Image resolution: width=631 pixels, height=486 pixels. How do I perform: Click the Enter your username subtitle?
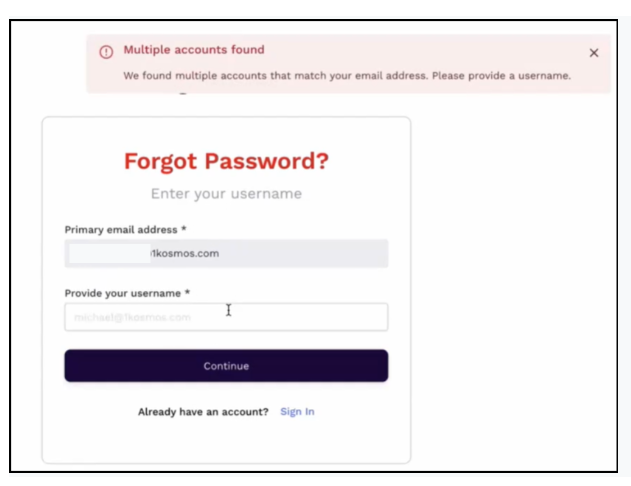coord(226,194)
